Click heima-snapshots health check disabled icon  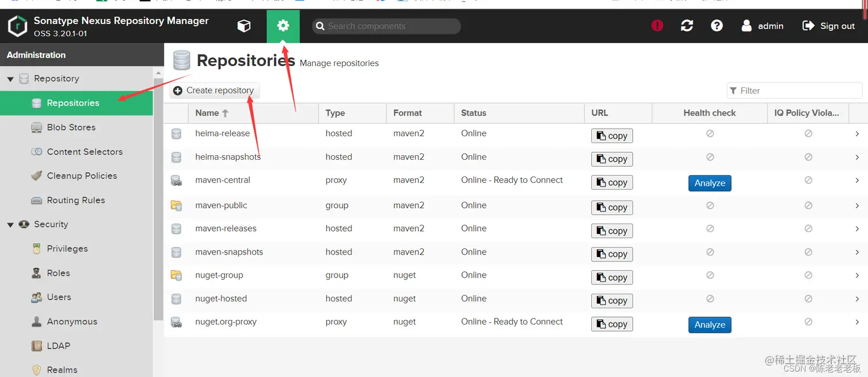(x=710, y=157)
